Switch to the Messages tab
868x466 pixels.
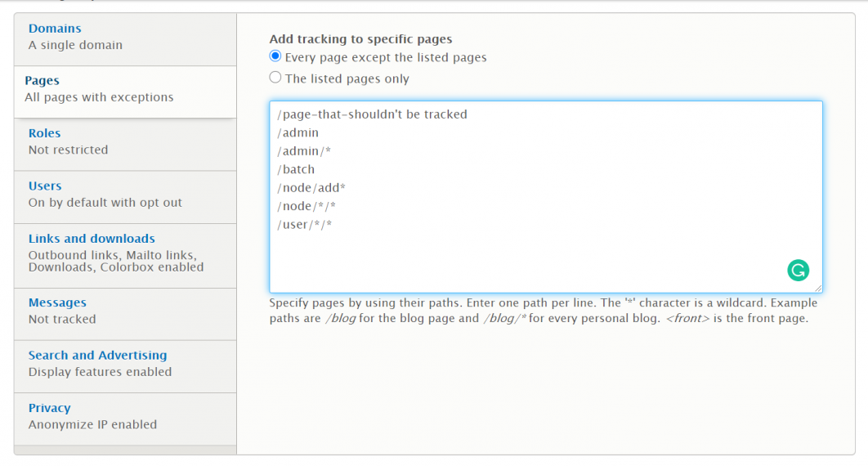pos(57,303)
